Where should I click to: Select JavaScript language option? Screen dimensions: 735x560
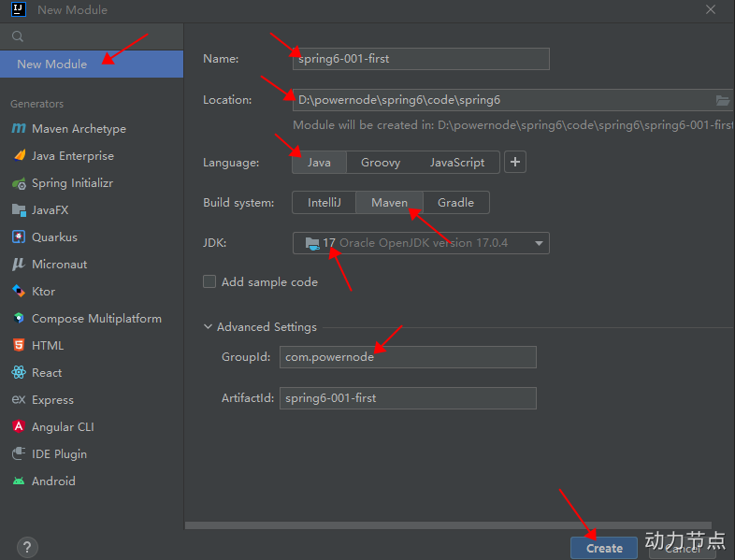[x=457, y=163]
